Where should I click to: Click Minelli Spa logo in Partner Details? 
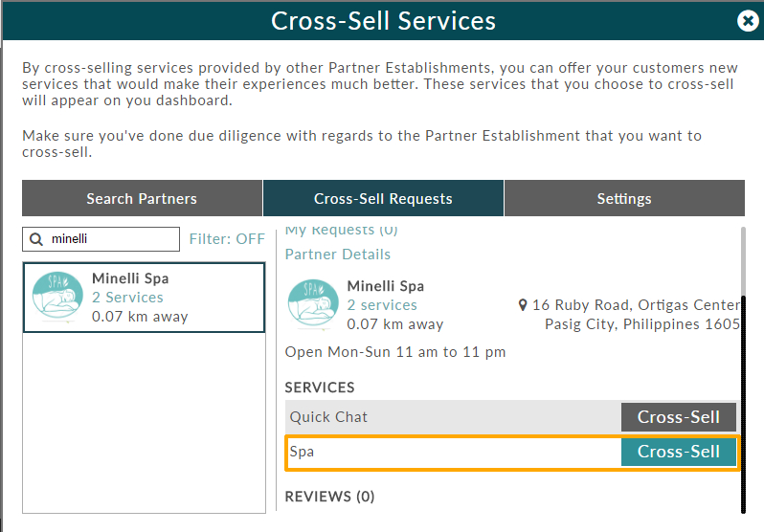tap(313, 304)
